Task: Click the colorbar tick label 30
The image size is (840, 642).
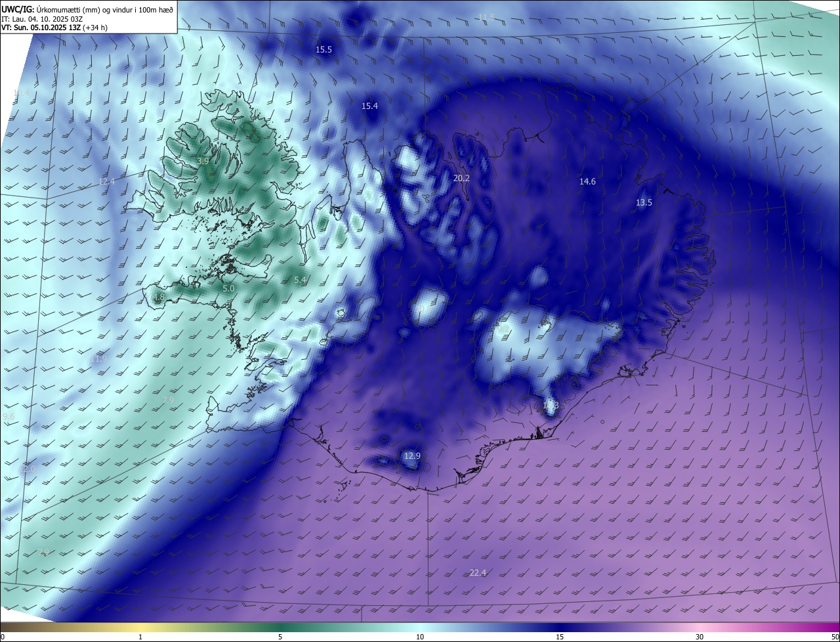Action: [x=700, y=637]
